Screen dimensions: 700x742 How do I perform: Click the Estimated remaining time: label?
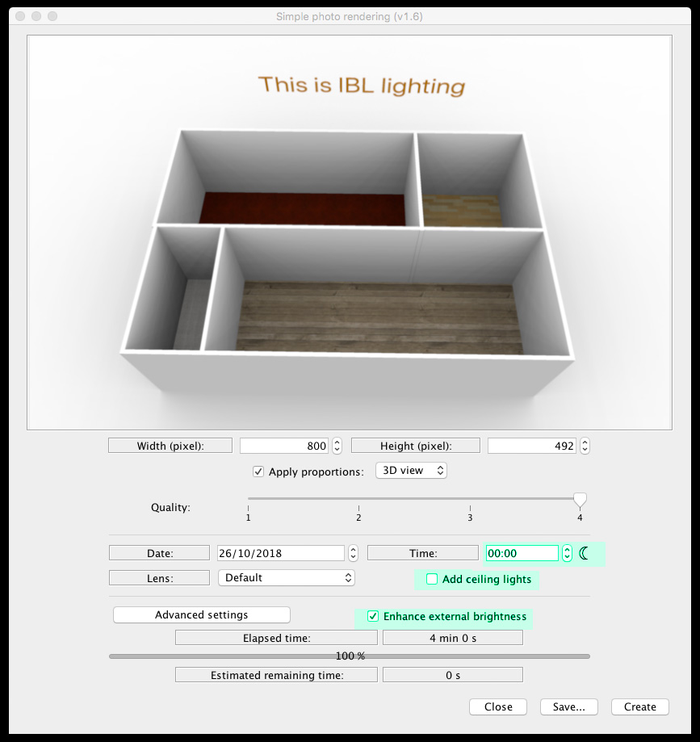click(x=276, y=675)
